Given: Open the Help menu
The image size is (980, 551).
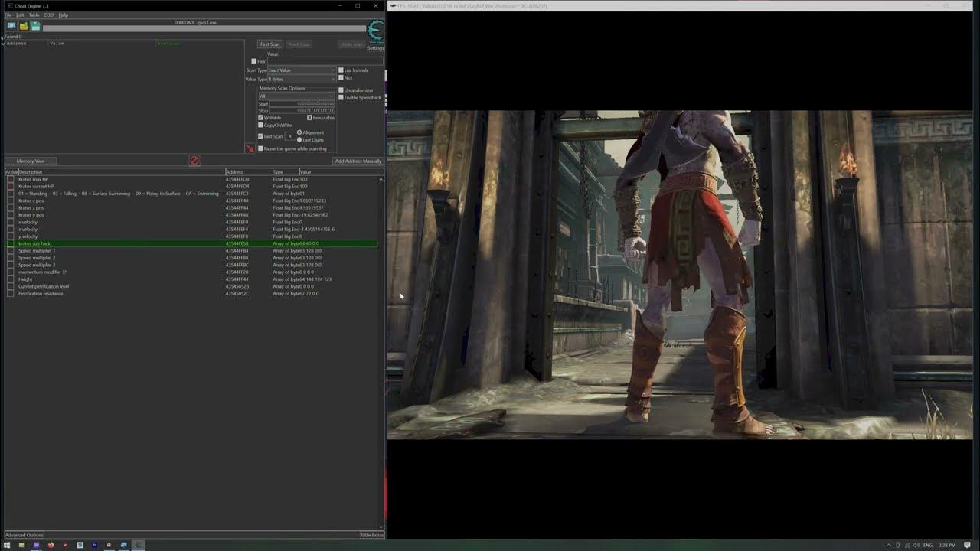Looking at the screenshot, I should point(64,15).
